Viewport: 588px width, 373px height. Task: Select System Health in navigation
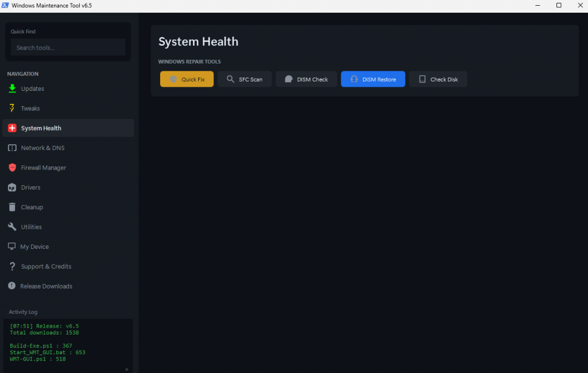pos(68,128)
